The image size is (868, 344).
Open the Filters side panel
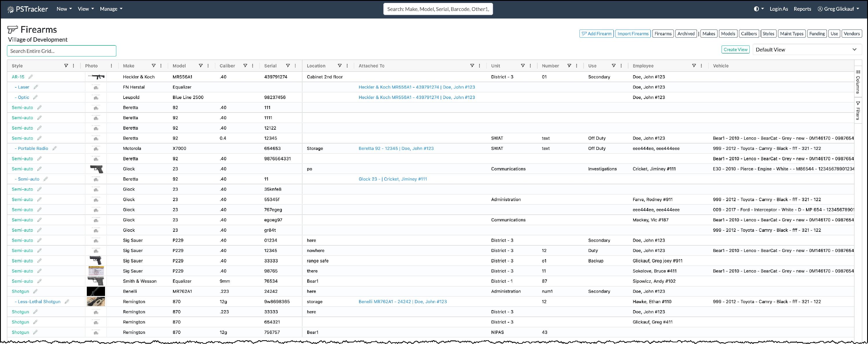click(858, 111)
